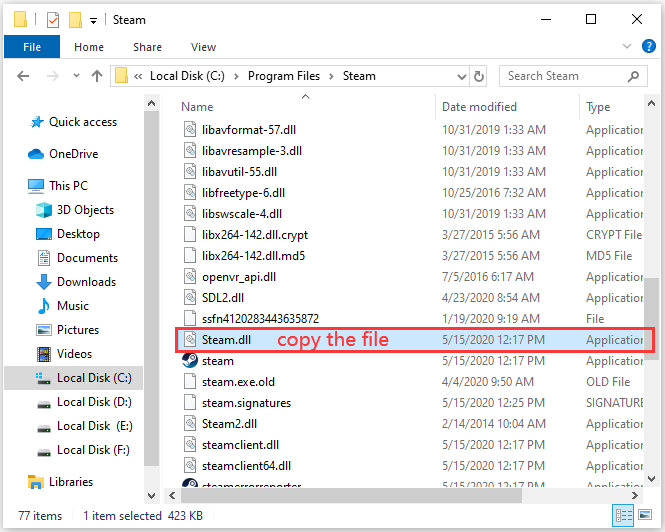Open Videos in navigation pane
665x532 pixels.
coord(64,354)
